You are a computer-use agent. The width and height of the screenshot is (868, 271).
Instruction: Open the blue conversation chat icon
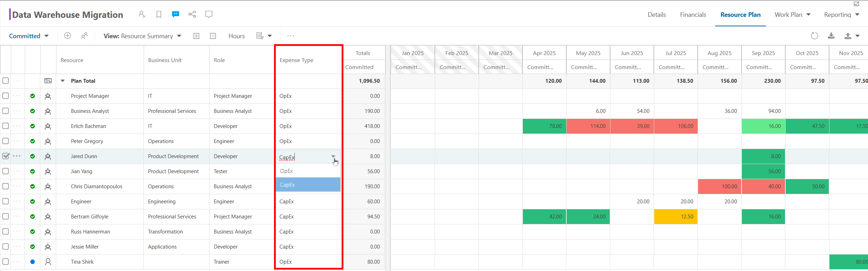pos(176,14)
